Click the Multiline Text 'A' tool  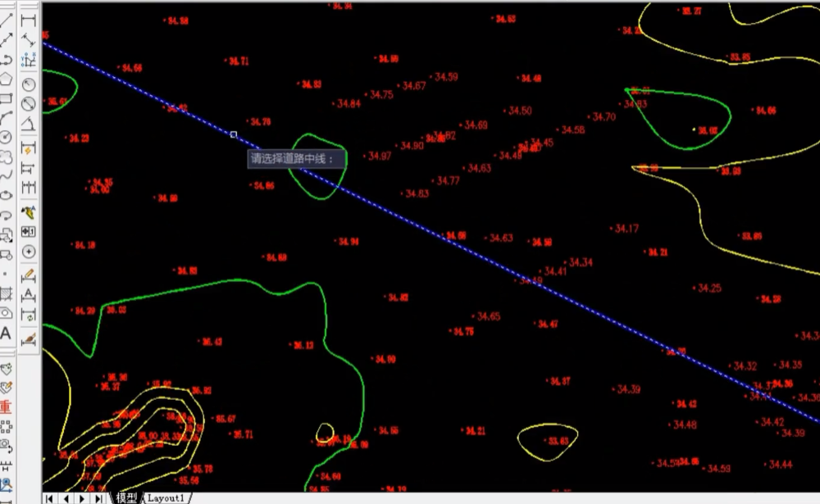click(x=6, y=334)
